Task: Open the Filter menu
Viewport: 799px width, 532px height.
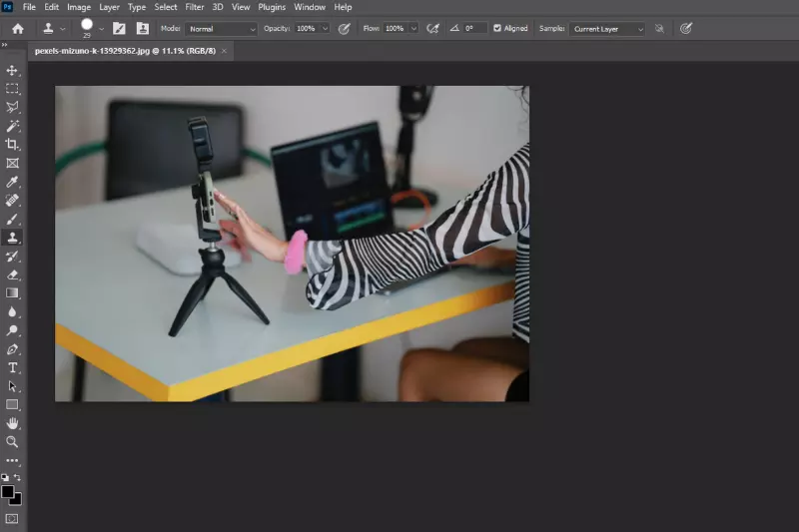Action: (x=194, y=7)
